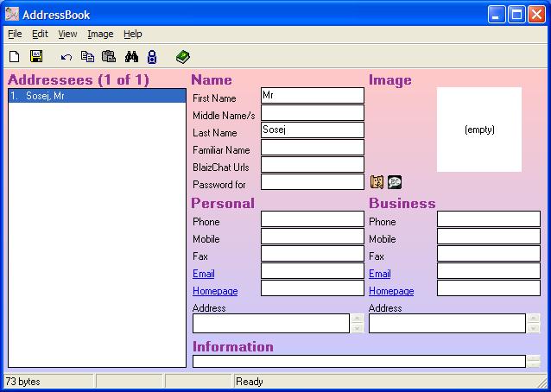The width and height of the screenshot is (551, 392).
Task: Click into the First Name field
Action: [x=313, y=96]
